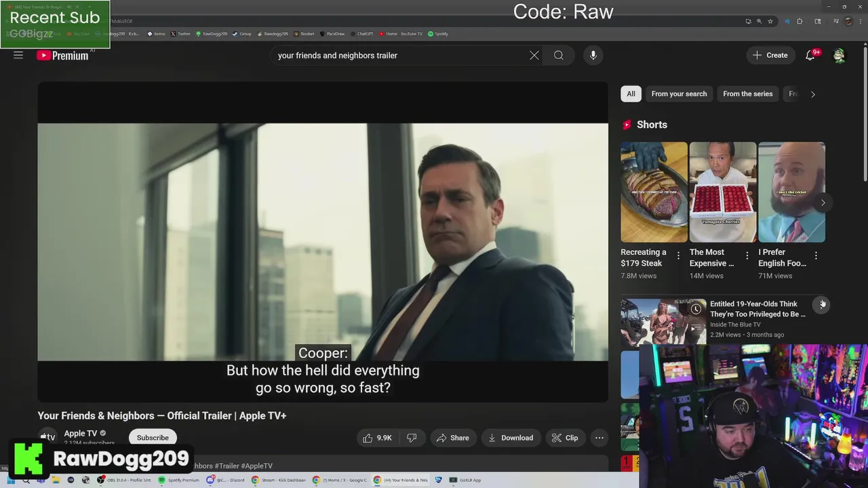The image size is (868, 488).
Task: Click the zoom magnifier in the address bar
Action: click(x=759, y=21)
